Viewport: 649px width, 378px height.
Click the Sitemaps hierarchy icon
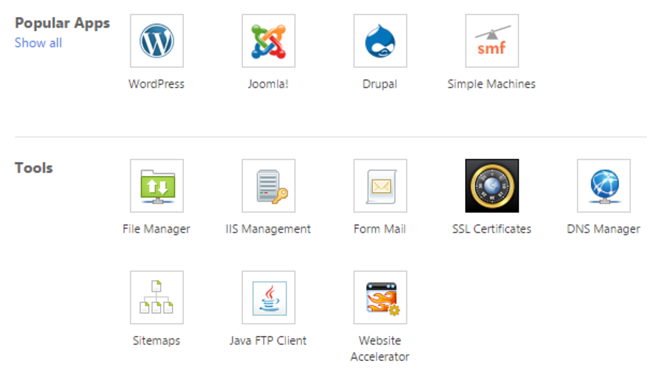click(156, 297)
